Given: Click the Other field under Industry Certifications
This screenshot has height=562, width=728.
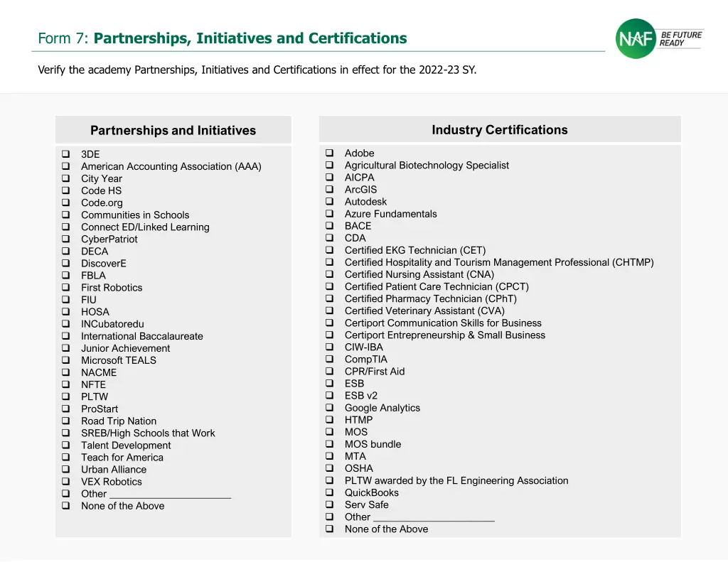Looking at the screenshot, I should click(x=434, y=517).
